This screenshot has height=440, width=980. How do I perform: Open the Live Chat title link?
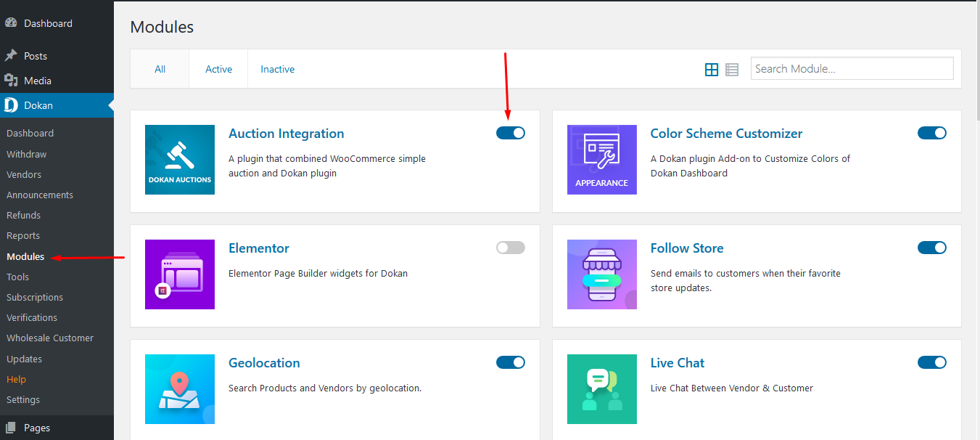pyautogui.click(x=678, y=363)
